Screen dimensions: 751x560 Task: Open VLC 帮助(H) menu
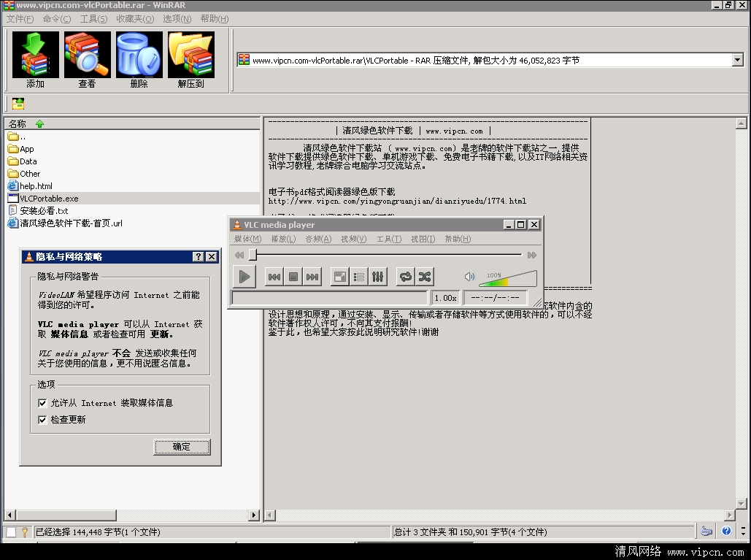[458, 239]
